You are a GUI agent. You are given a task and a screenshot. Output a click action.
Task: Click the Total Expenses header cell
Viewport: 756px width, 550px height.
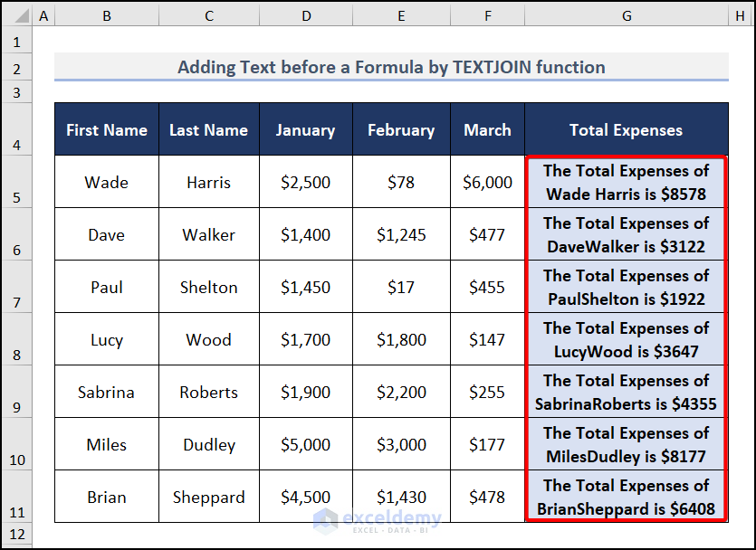click(x=626, y=130)
